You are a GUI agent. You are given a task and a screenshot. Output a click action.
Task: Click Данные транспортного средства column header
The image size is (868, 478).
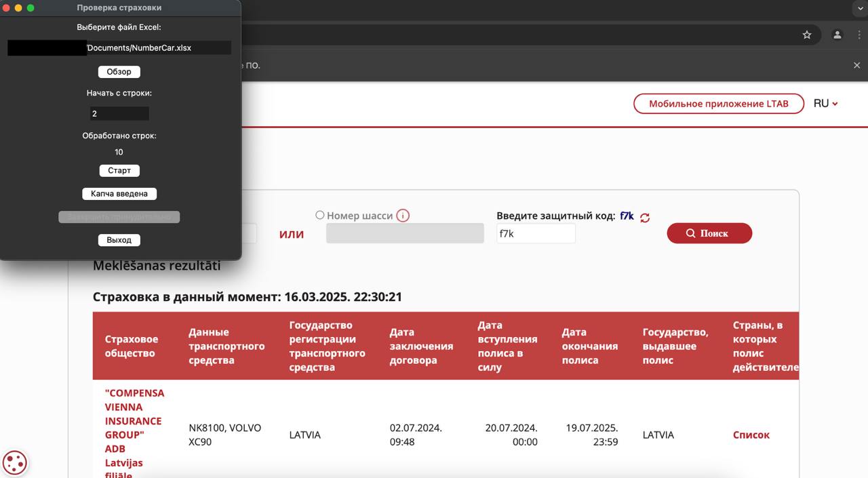226,346
